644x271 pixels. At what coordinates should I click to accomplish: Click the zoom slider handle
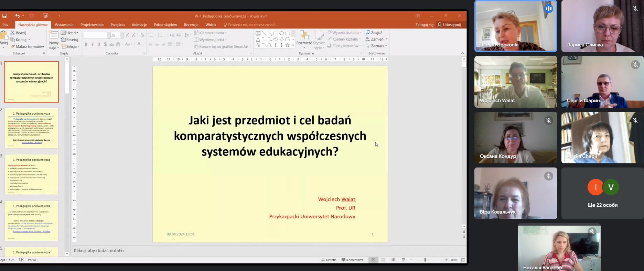(x=425, y=260)
